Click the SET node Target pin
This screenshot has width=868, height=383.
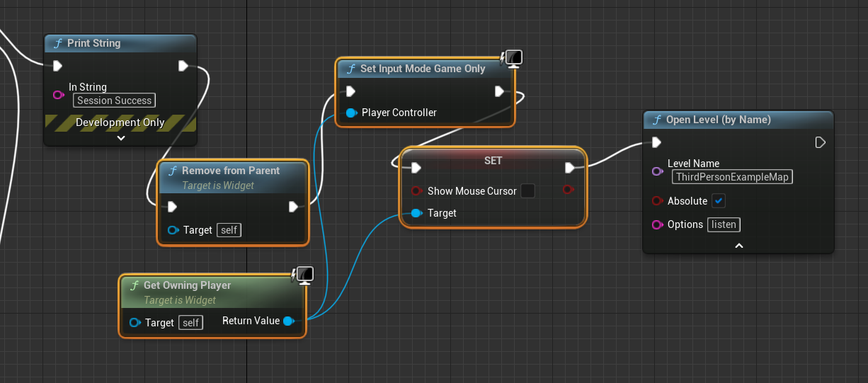tap(416, 213)
